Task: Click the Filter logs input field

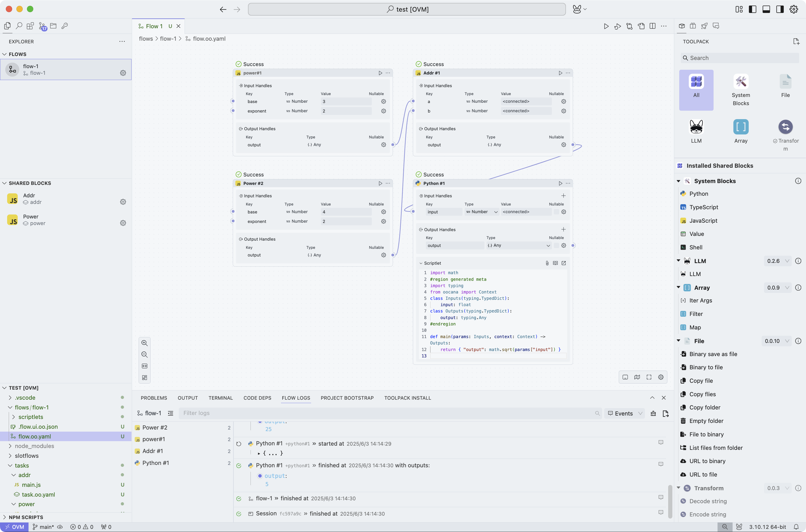Action: (387, 413)
